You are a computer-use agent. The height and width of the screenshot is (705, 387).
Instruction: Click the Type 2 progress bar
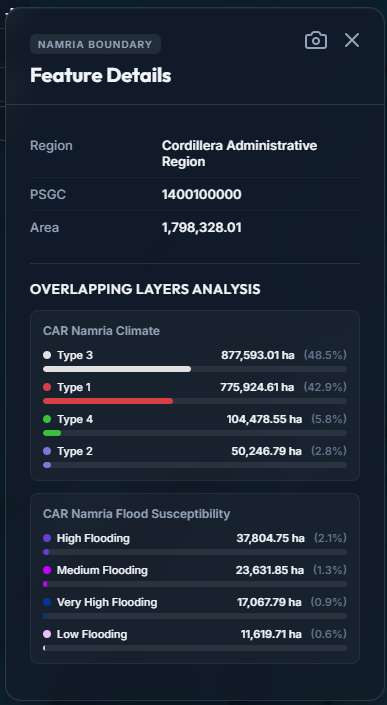pos(195,465)
